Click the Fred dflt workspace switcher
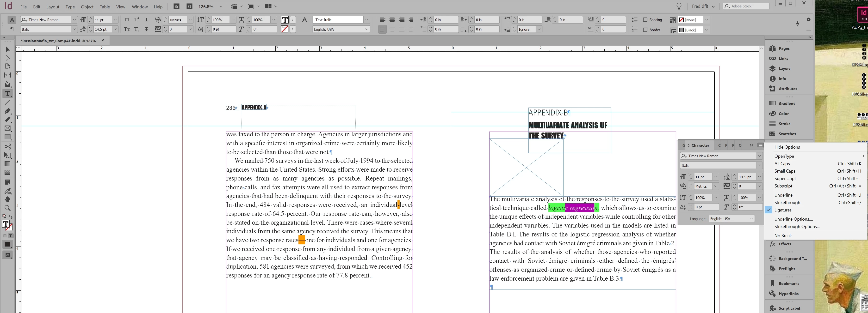 pos(704,6)
